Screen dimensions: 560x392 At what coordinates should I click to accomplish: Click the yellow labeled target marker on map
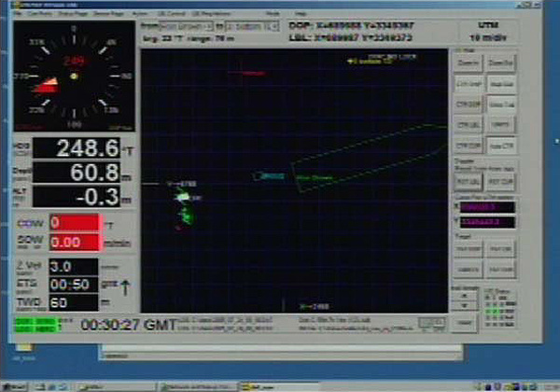pos(371,62)
